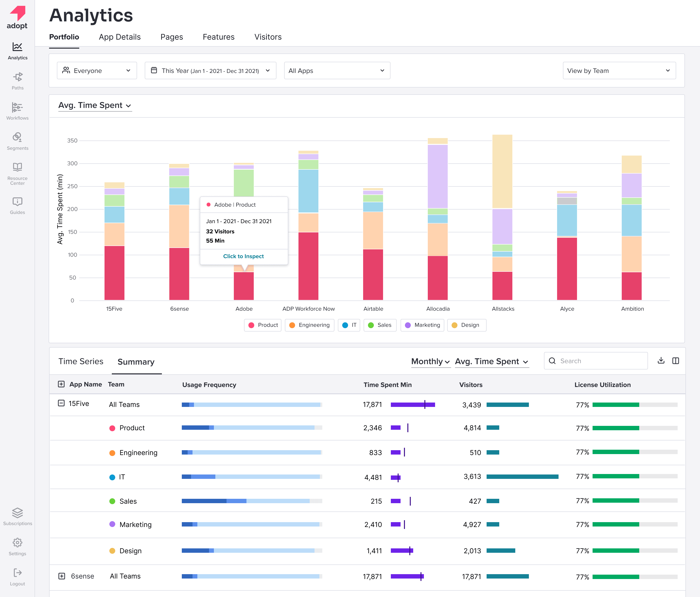Toggle the Engineering legend item
The image size is (700, 597).
(x=309, y=325)
